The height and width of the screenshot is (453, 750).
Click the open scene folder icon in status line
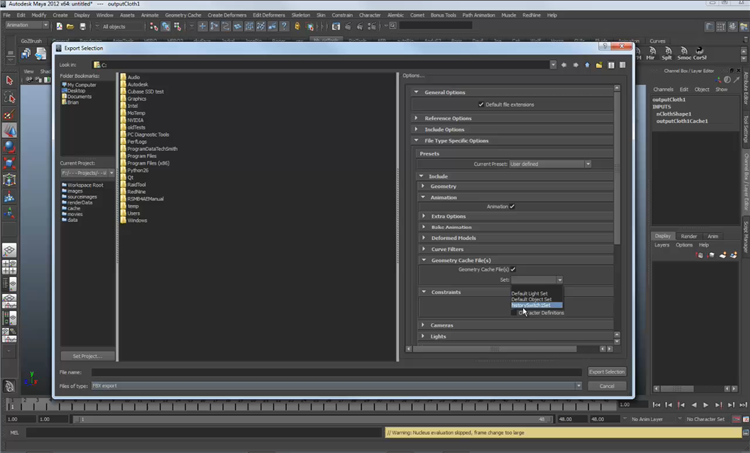[x=70, y=26]
